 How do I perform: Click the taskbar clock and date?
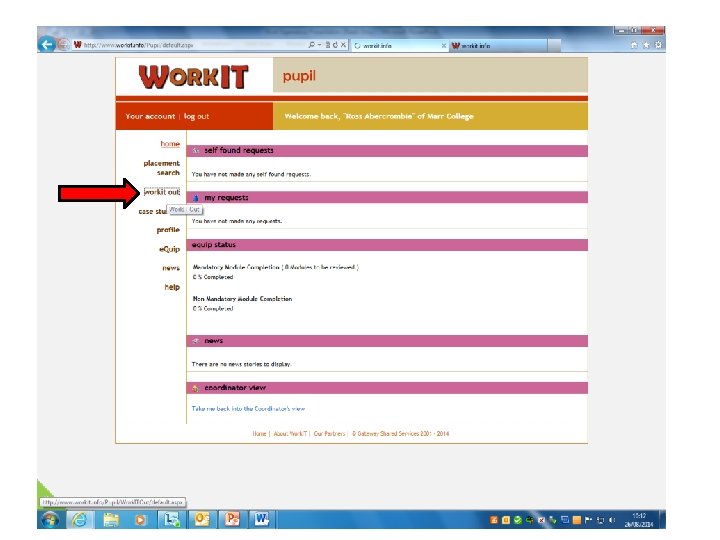[639, 520]
